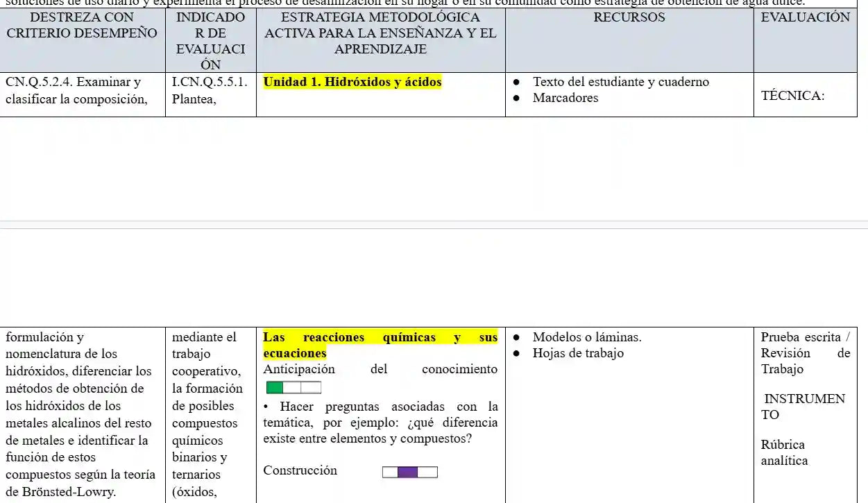
Task: Click the 'TÉCNICA:' text in evaluation cell
Action: (792, 96)
